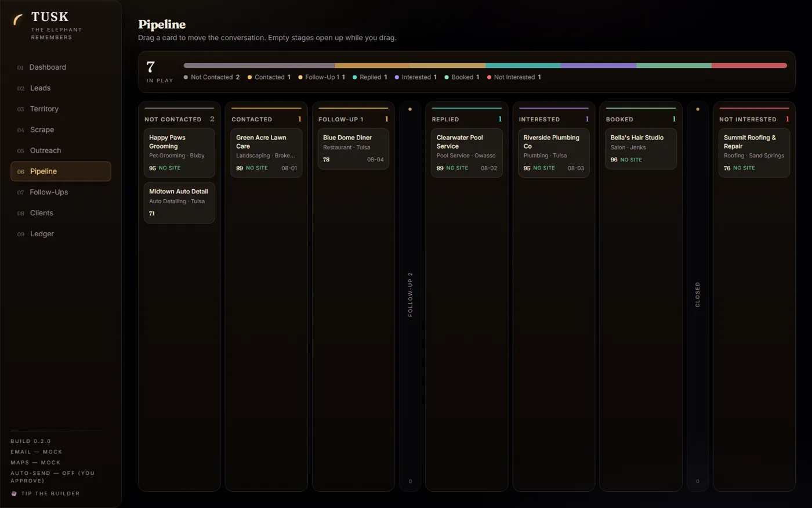812x508 pixels.
Task: Click the NOT INTERESTED column header
Action: (754, 119)
